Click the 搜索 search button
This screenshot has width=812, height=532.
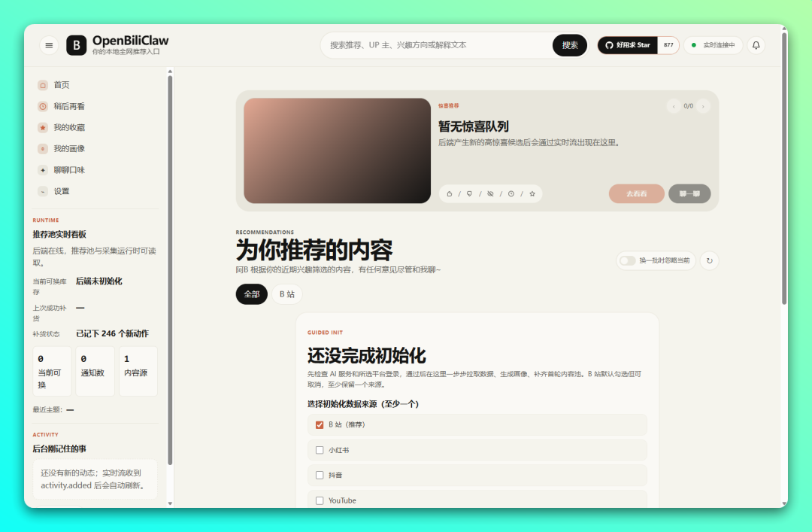click(x=570, y=45)
